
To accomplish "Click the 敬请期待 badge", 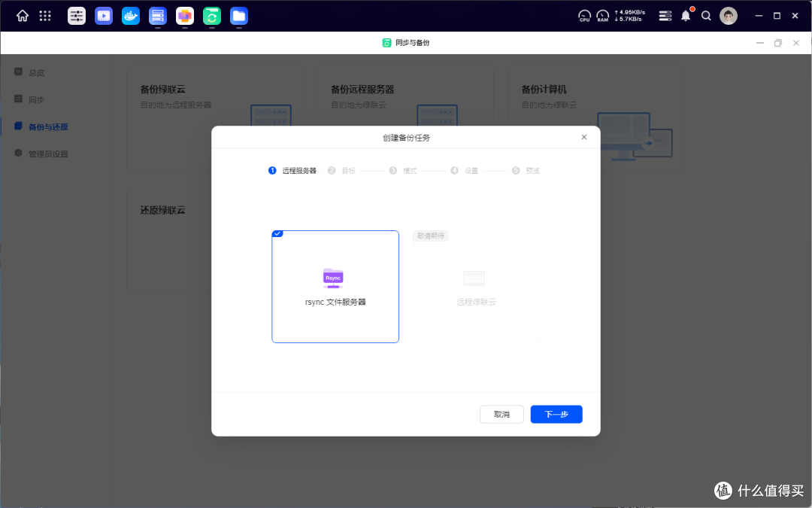I will tap(431, 236).
